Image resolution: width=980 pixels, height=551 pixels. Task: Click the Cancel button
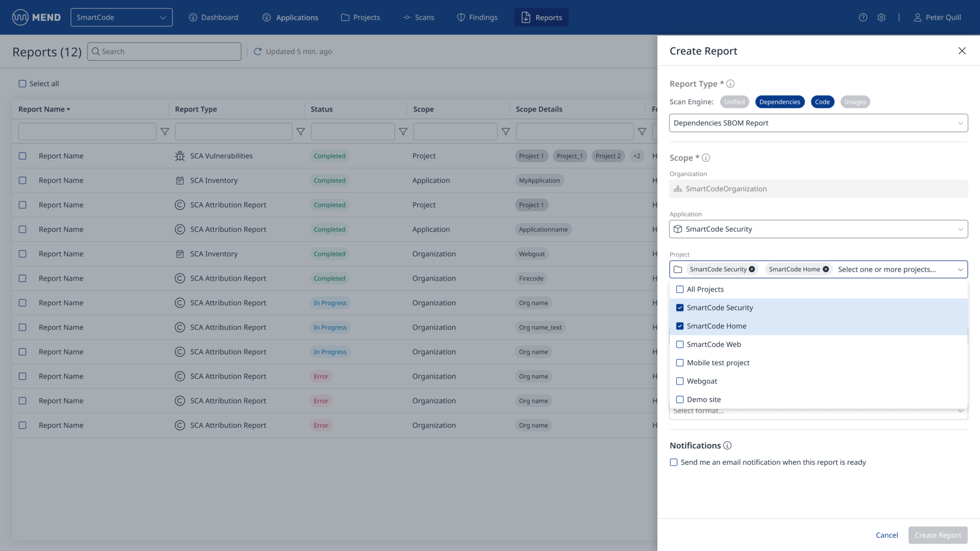click(x=887, y=535)
